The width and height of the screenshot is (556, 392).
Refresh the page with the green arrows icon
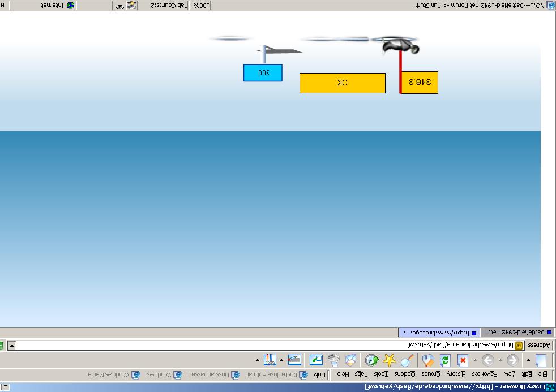tap(445, 360)
